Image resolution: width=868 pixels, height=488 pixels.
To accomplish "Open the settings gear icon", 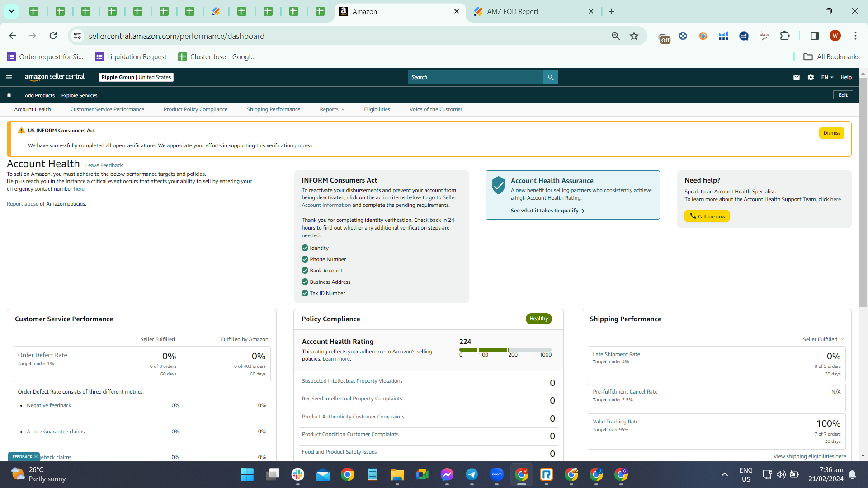I will [811, 77].
